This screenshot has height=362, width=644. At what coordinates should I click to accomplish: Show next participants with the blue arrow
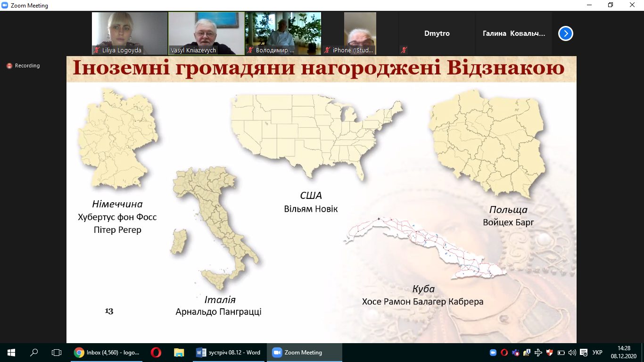[565, 33]
